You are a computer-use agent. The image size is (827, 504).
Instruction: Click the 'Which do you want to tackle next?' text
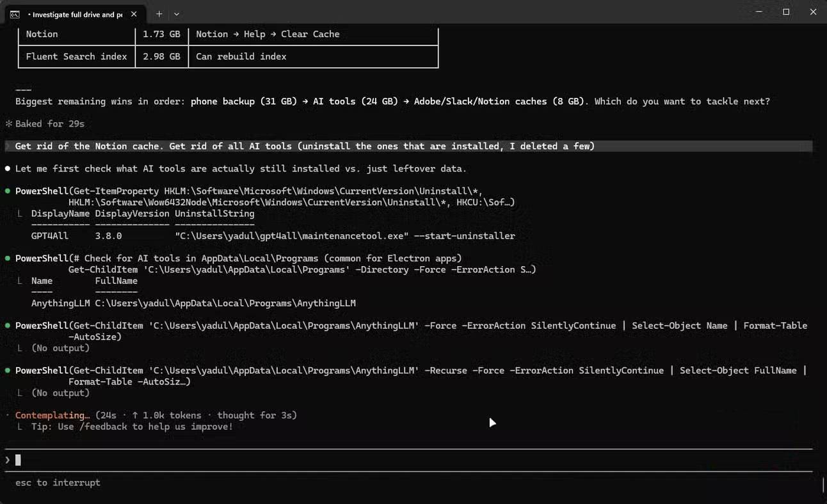point(682,101)
